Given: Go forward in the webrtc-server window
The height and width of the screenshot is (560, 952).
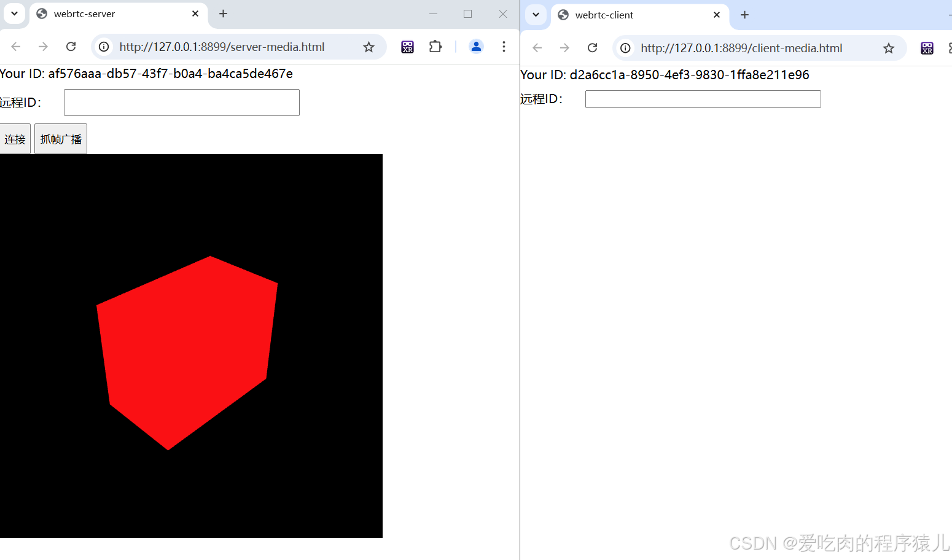Looking at the screenshot, I should click(x=43, y=47).
